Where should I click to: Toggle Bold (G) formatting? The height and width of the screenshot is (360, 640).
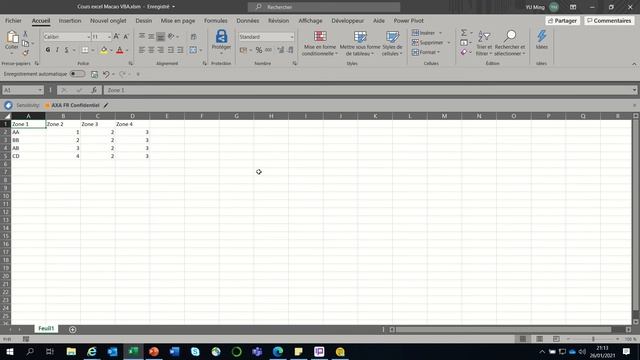coord(48,50)
